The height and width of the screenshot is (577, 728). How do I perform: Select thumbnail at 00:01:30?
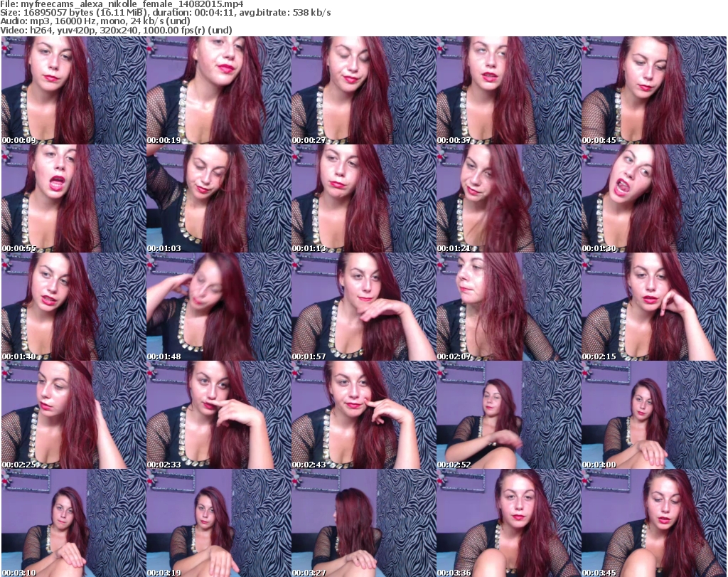[x=654, y=198]
